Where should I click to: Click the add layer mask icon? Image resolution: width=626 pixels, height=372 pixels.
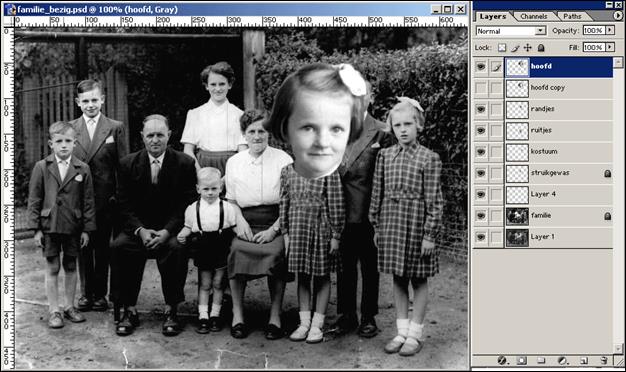(x=521, y=361)
